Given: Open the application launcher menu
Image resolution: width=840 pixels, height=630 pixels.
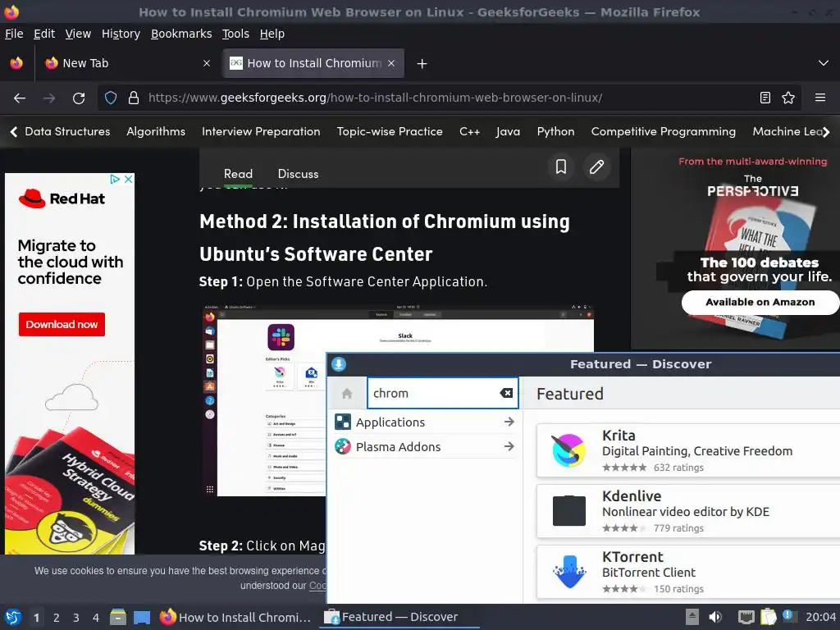Looking at the screenshot, I should coord(13,617).
